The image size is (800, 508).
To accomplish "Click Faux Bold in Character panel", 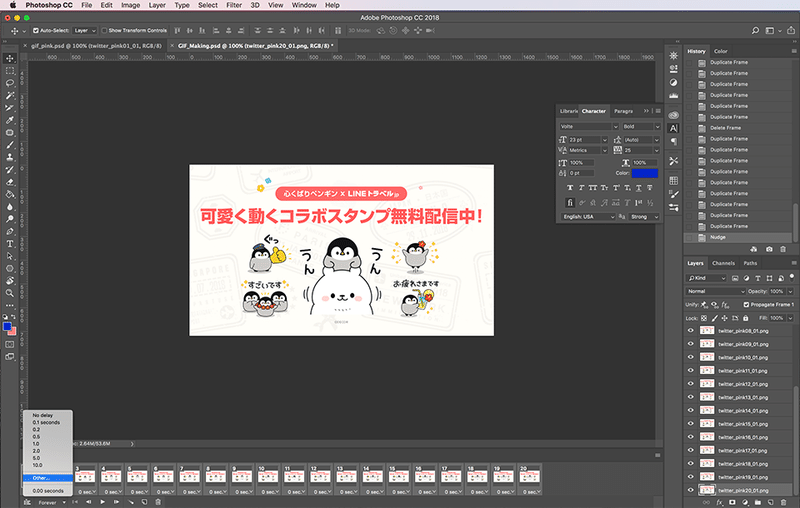I will pyautogui.click(x=570, y=188).
